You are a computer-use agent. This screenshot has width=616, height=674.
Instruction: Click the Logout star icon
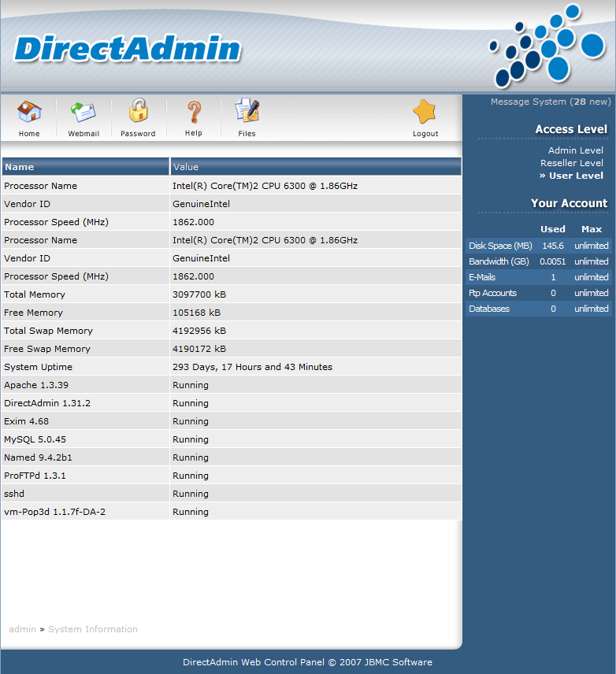coord(425,112)
